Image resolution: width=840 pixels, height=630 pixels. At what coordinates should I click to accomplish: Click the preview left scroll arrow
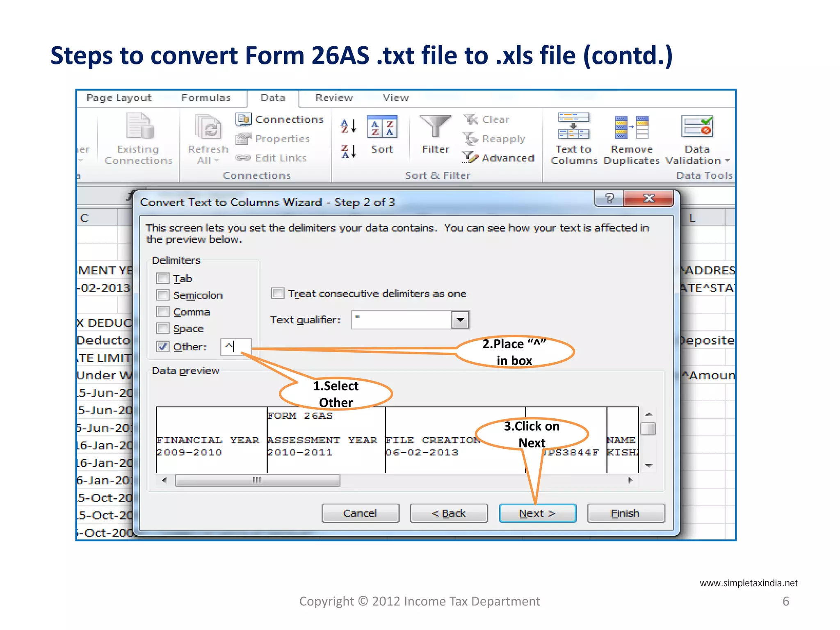pos(164,480)
